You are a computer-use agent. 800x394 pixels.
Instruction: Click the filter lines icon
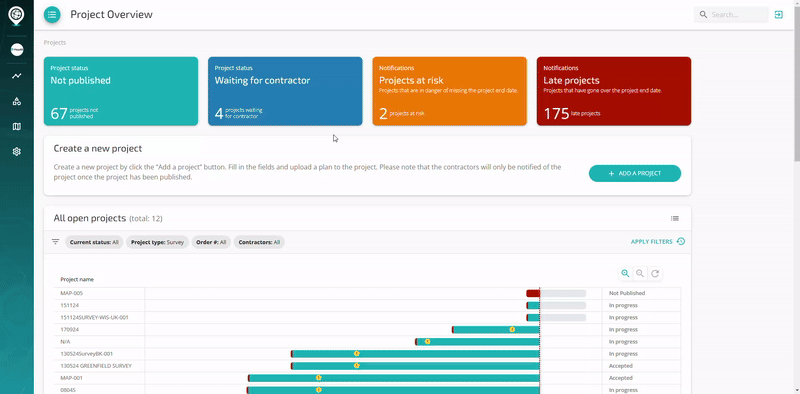click(x=56, y=242)
